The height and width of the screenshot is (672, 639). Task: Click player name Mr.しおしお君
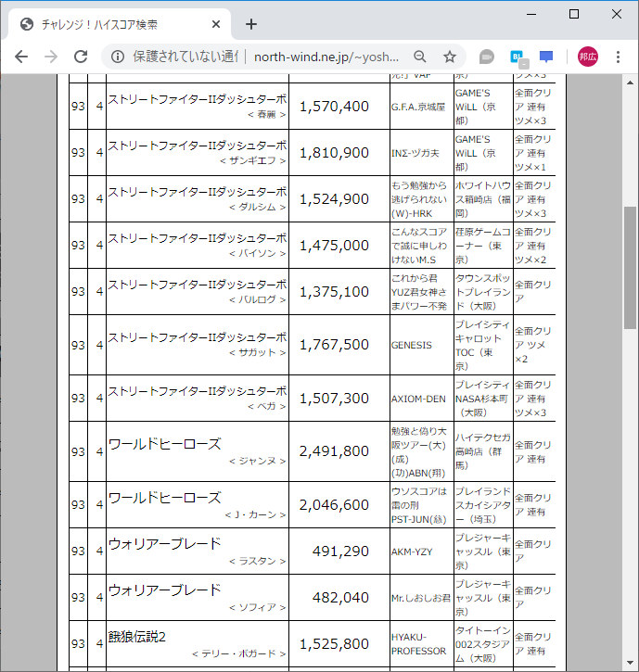(421, 598)
